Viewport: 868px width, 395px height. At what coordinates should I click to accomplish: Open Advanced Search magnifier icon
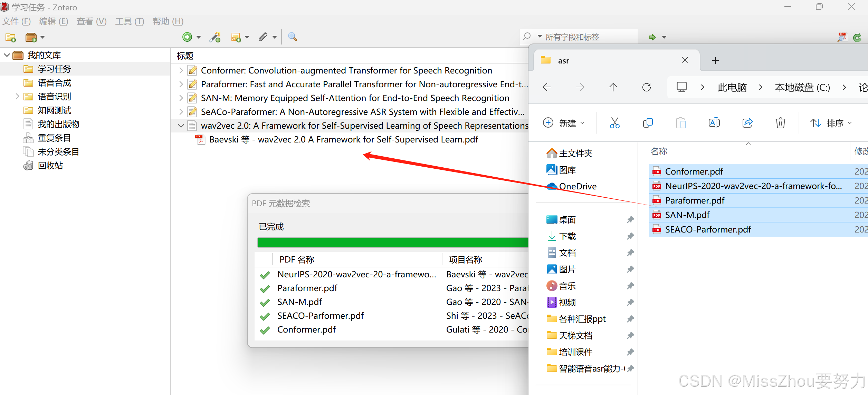292,37
